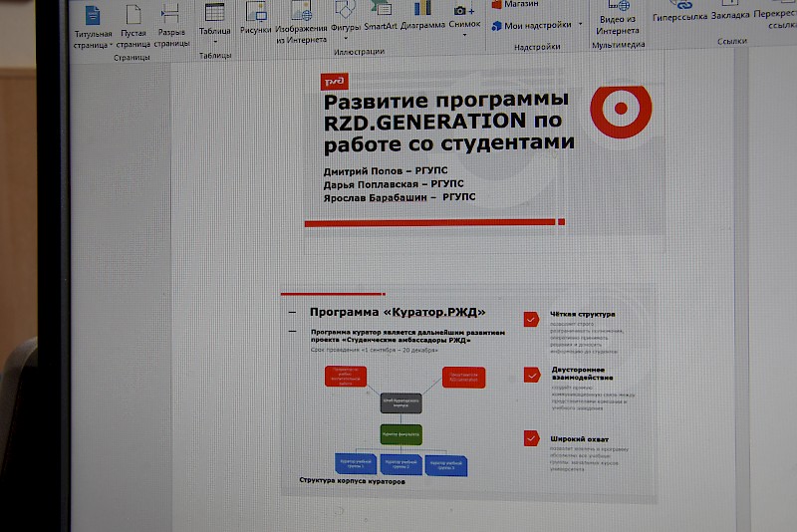Insert a SmartArt graphic

[x=381, y=18]
